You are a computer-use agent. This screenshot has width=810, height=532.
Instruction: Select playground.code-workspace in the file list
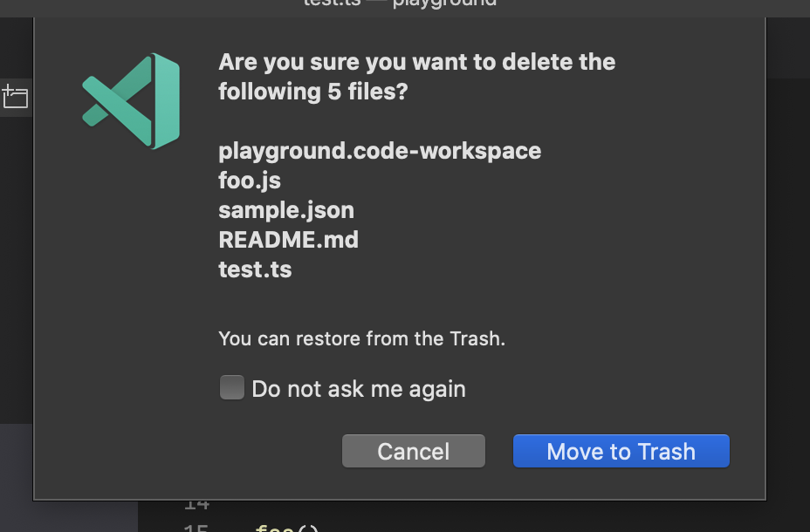tap(380, 151)
